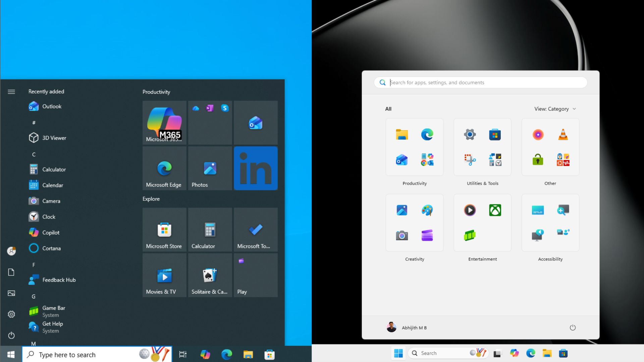Launch the Clock app in the app list
The image size is (644, 362).
(x=42, y=217)
